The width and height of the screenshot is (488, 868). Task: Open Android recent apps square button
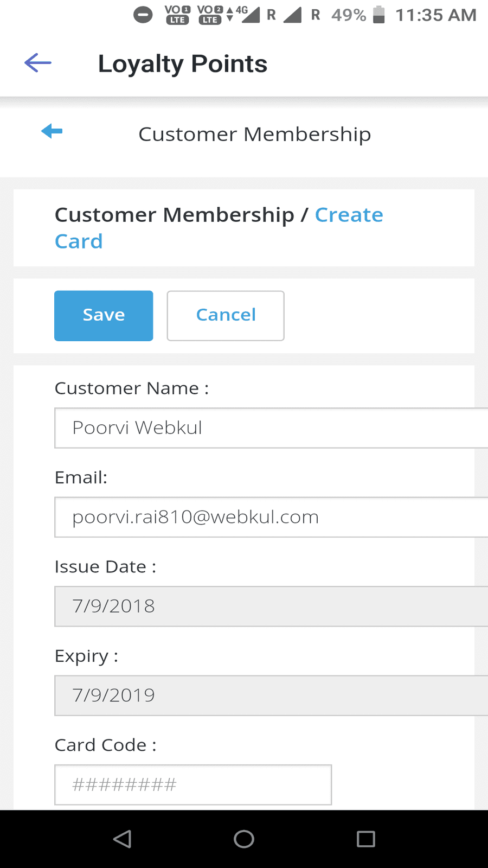click(x=366, y=839)
